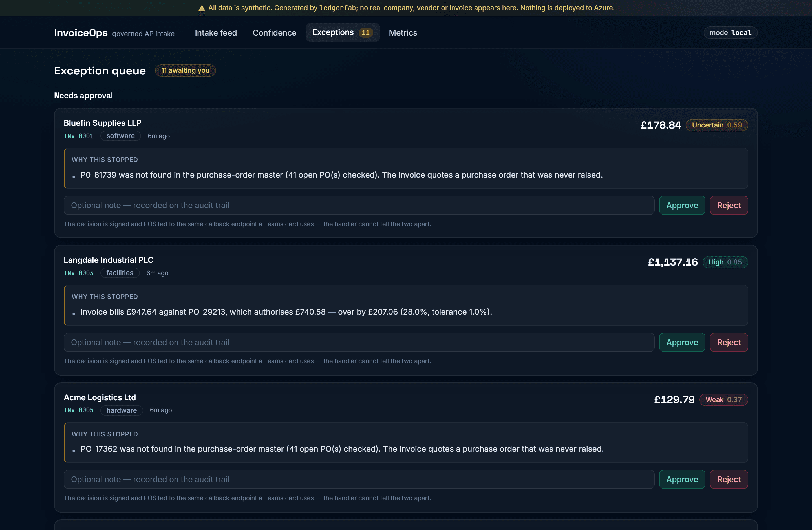Click the Langdale Industrial PLC vendor name
This screenshot has width=812, height=530.
pos(109,260)
